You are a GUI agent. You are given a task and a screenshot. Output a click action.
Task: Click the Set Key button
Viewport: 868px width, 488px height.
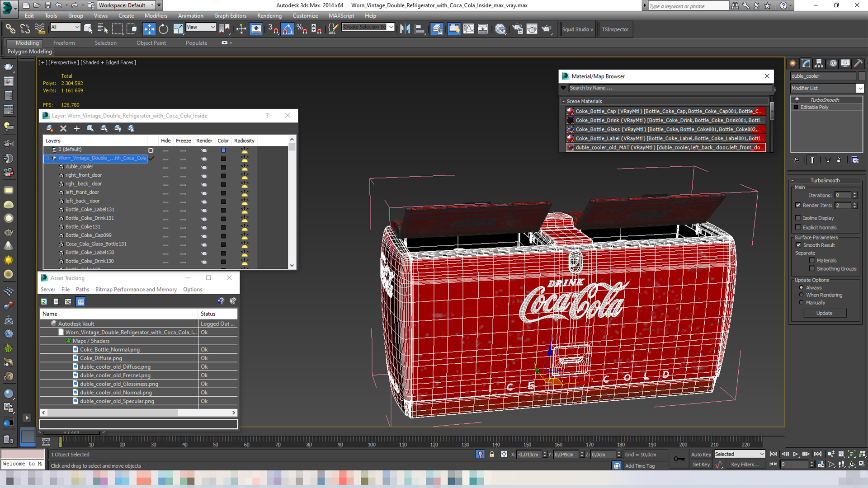(x=701, y=465)
